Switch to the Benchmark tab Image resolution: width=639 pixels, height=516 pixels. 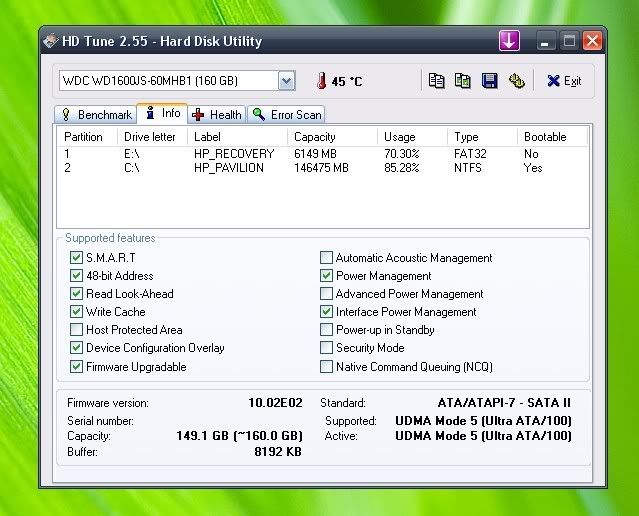coord(96,115)
